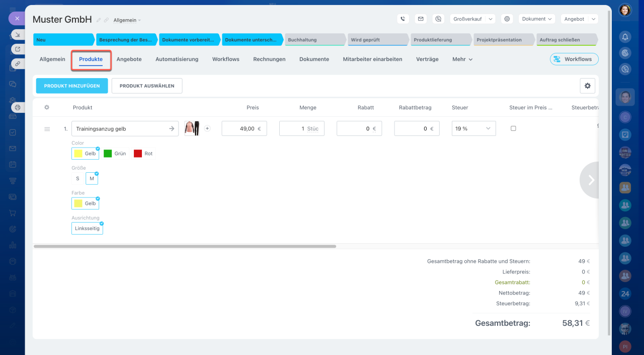This screenshot has height=355, width=644.
Task: Open notifications bell in right sidebar
Action: pyautogui.click(x=625, y=37)
